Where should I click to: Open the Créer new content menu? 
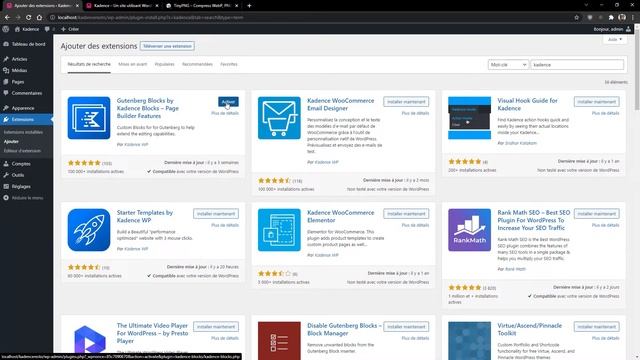70,29
